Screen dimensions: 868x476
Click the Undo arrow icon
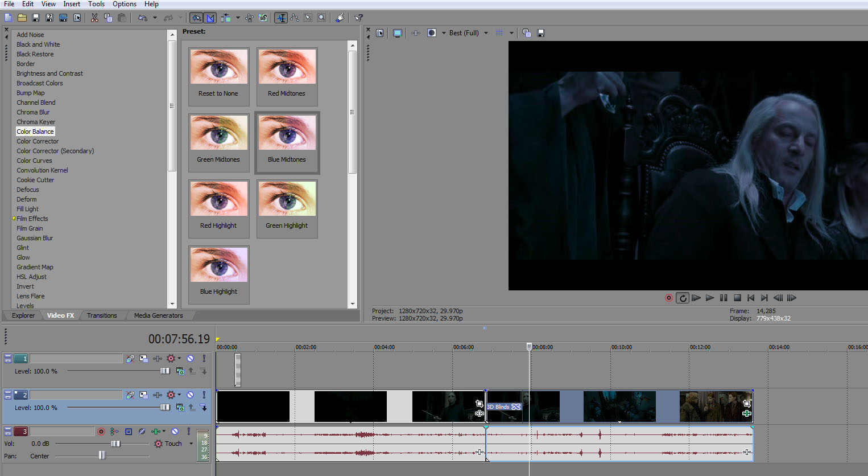pos(143,18)
